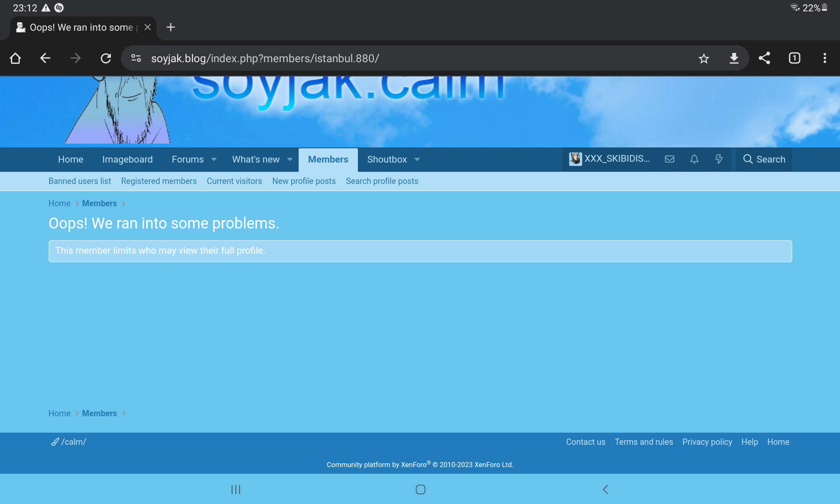Open Search profile posts
Screen dimensions: 840x504
(x=382, y=181)
